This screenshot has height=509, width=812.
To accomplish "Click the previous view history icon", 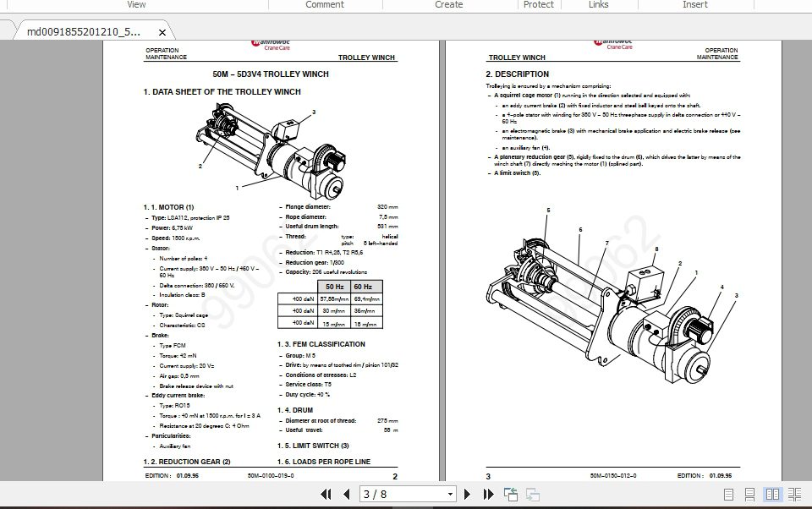I will click(x=511, y=495).
